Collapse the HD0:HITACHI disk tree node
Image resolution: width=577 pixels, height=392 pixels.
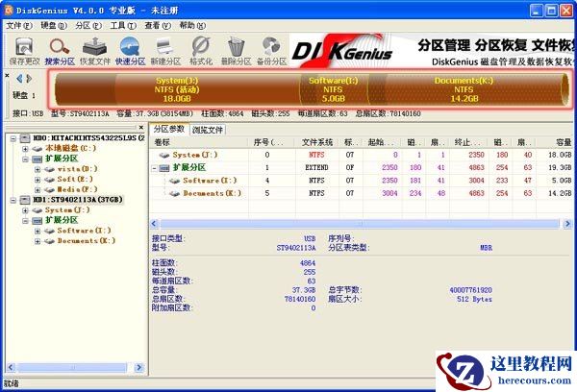pyautogui.click(x=13, y=138)
